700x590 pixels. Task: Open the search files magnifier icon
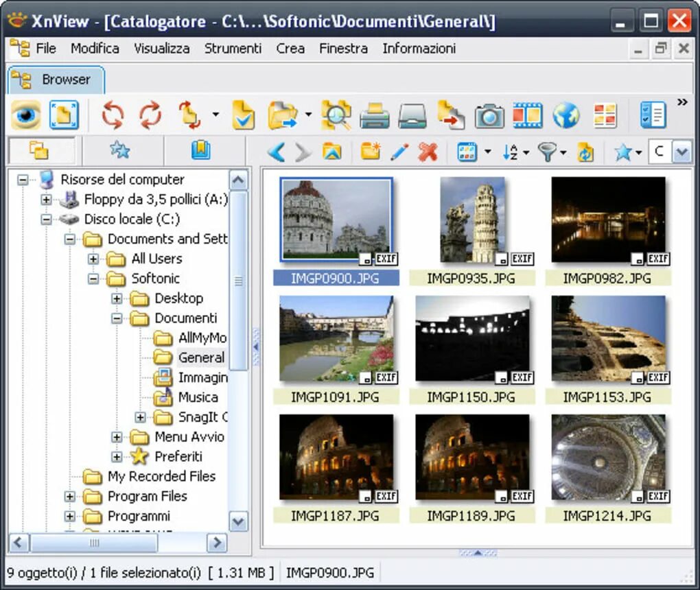pyautogui.click(x=336, y=115)
